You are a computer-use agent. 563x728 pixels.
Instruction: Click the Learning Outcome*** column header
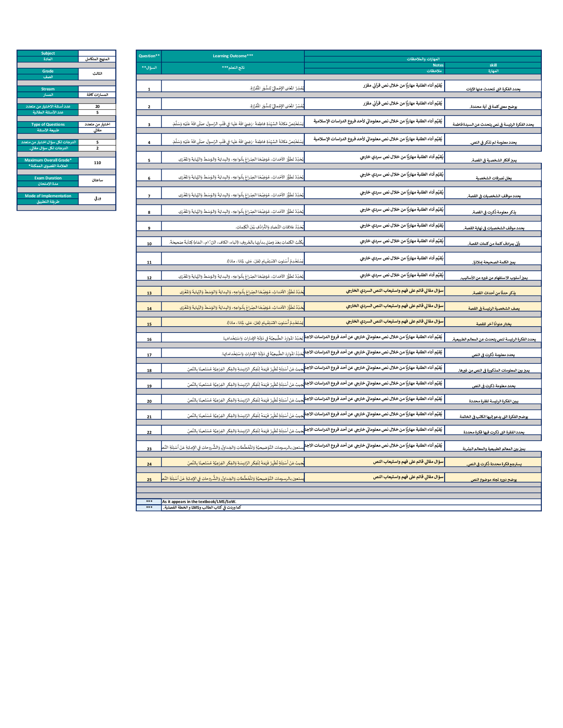(x=233, y=56)
